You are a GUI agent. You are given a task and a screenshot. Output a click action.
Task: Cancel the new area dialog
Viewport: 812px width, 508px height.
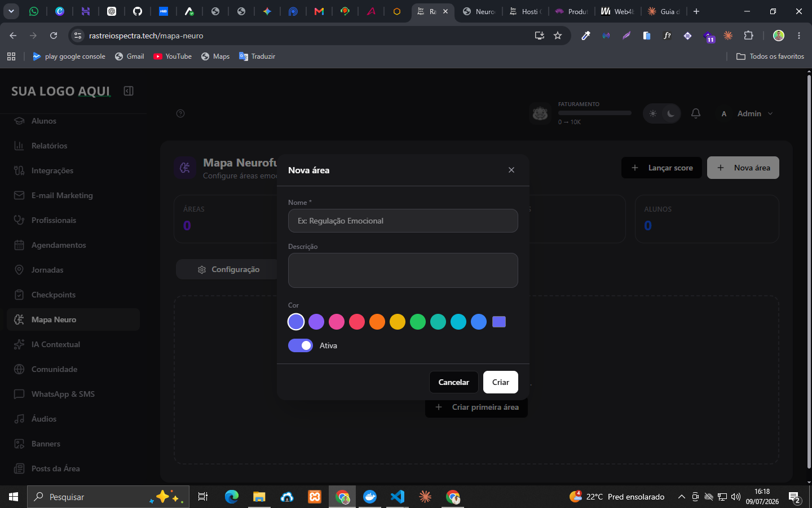pyautogui.click(x=454, y=382)
